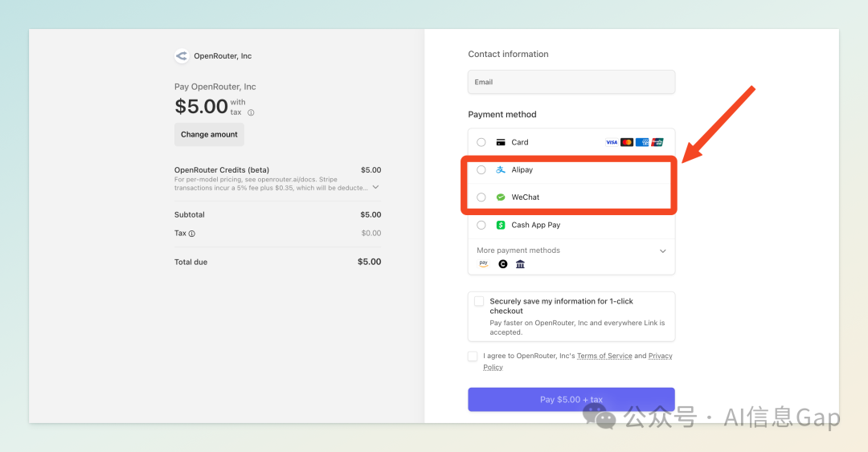This screenshot has width=868, height=452.
Task: Click the Amazon Pay icon
Action: (x=483, y=264)
